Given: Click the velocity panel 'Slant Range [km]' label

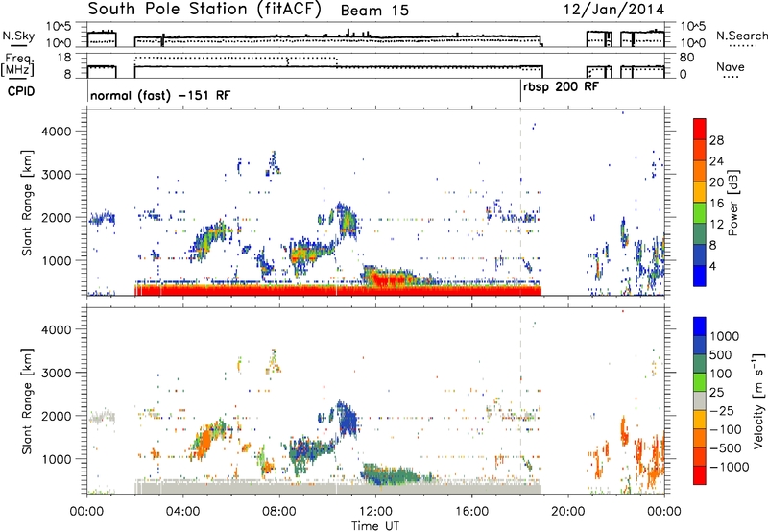Looking at the screenshot, I should (27, 400).
